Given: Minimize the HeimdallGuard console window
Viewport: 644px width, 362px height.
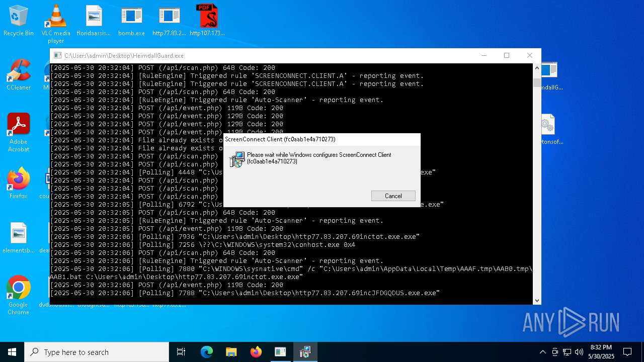Looking at the screenshot, I should 484,56.
